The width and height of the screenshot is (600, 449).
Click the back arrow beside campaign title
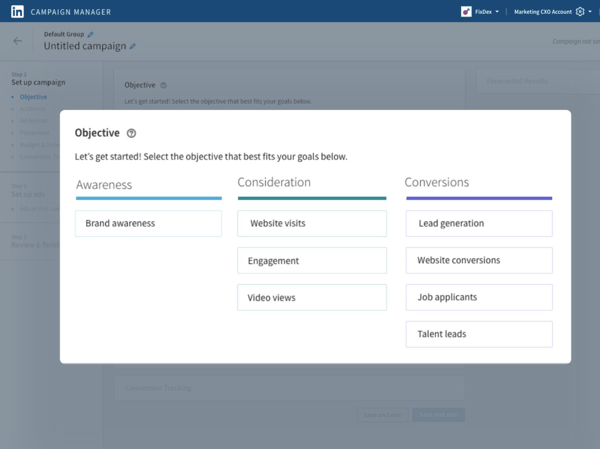(x=17, y=41)
